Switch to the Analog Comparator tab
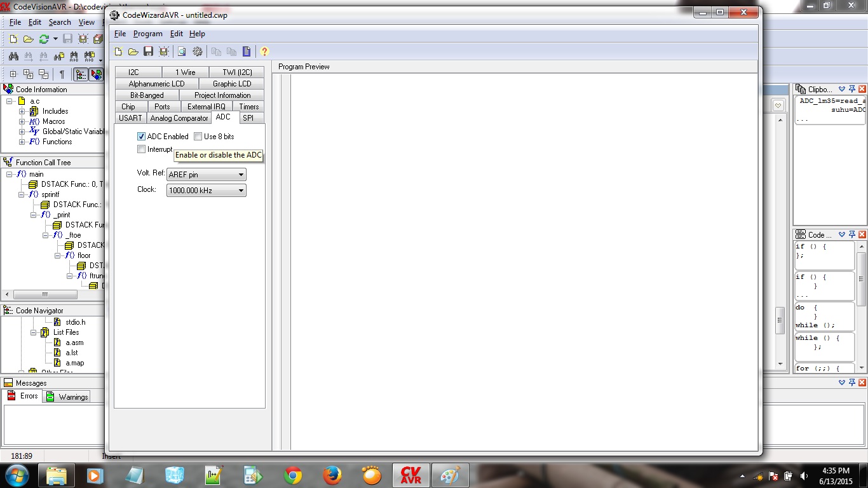The width and height of the screenshot is (868, 488). (179, 118)
